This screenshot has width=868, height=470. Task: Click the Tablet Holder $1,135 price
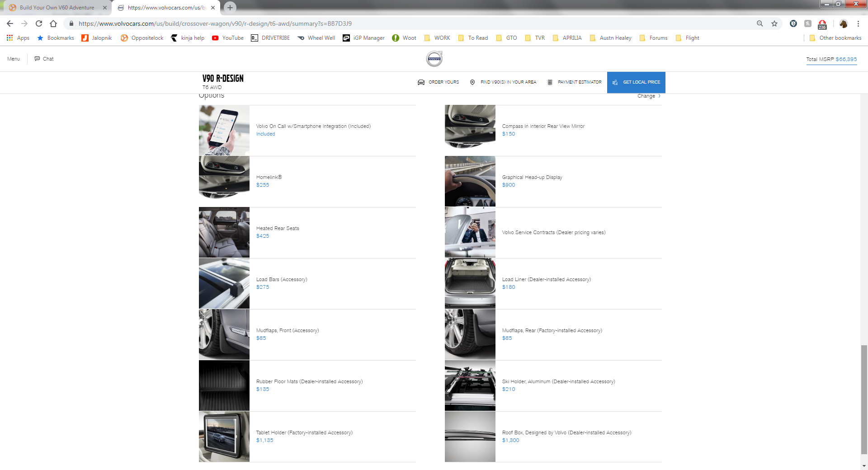click(x=264, y=440)
